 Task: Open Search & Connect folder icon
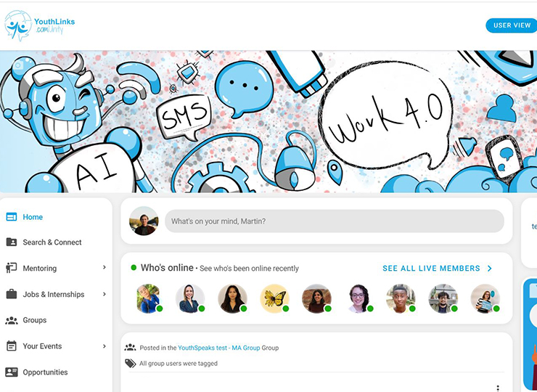(x=12, y=242)
